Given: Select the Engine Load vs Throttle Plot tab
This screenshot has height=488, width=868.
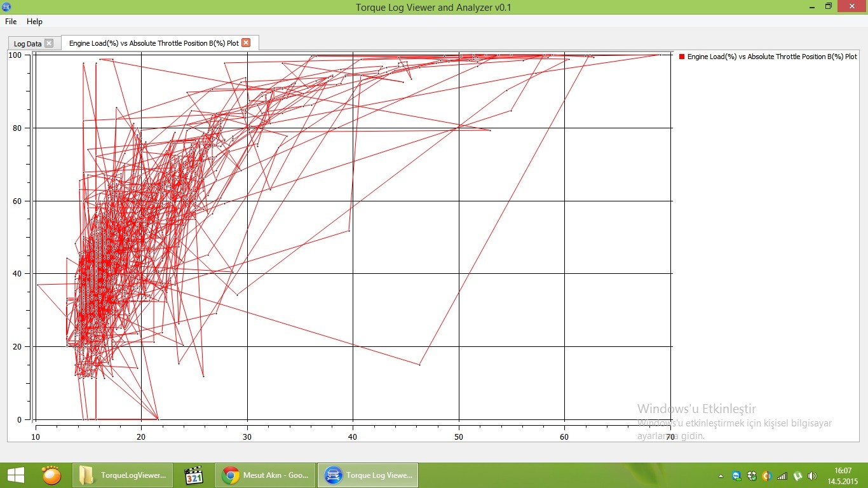Looking at the screenshot, I should click(154, 43).
